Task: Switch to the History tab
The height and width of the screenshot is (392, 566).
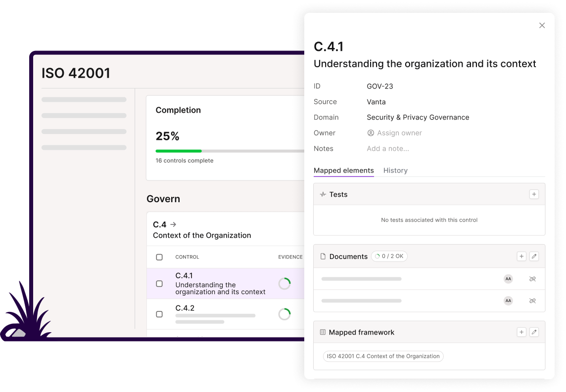Action: point(395,170)
